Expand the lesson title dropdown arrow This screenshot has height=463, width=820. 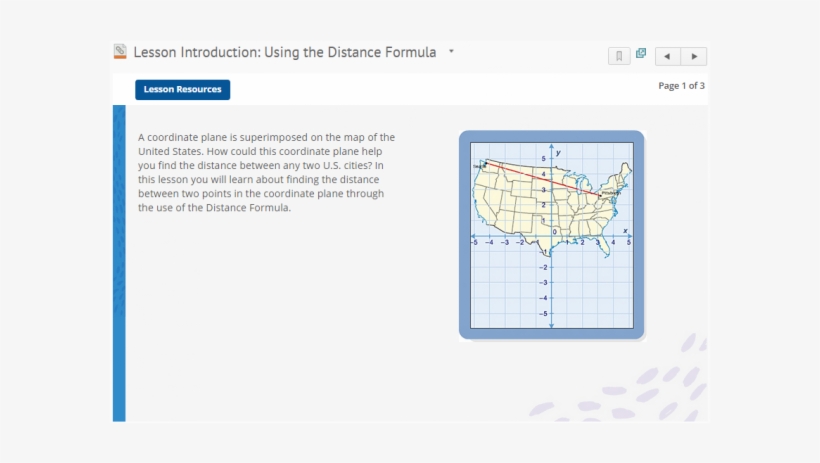tap(451, 51)
